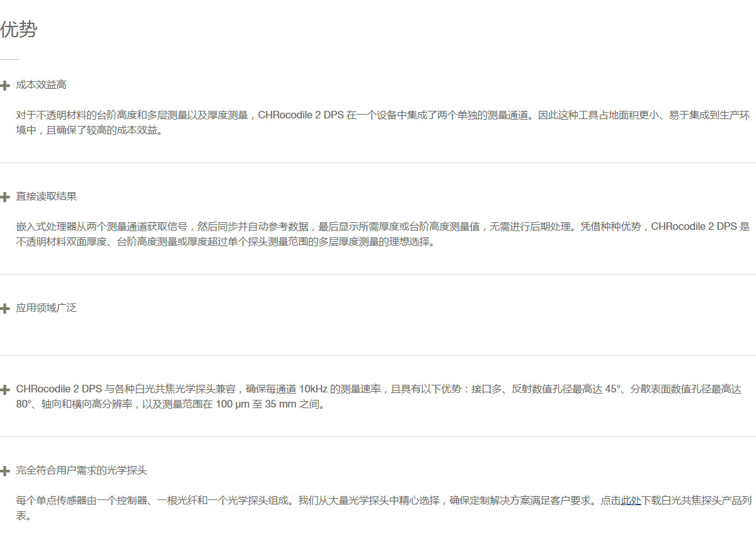
Task: Expand the 应用领域广泛 section heading
Action: (47, 308)
